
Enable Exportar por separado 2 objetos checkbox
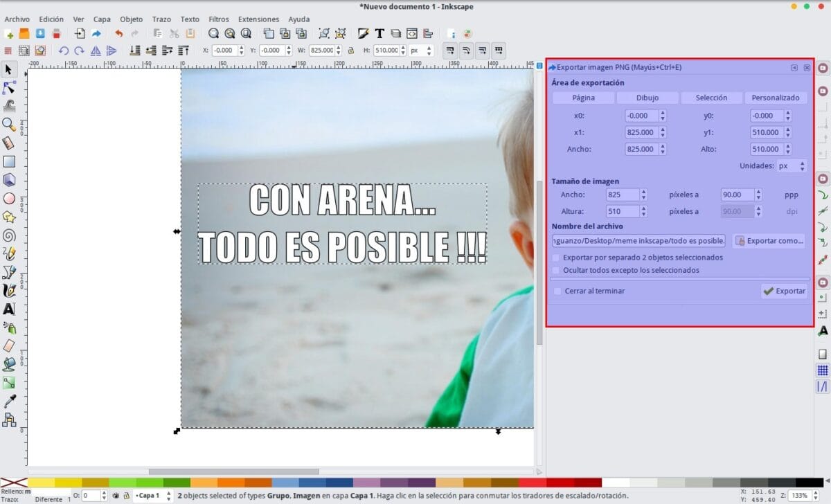click(x=556, y=258)
